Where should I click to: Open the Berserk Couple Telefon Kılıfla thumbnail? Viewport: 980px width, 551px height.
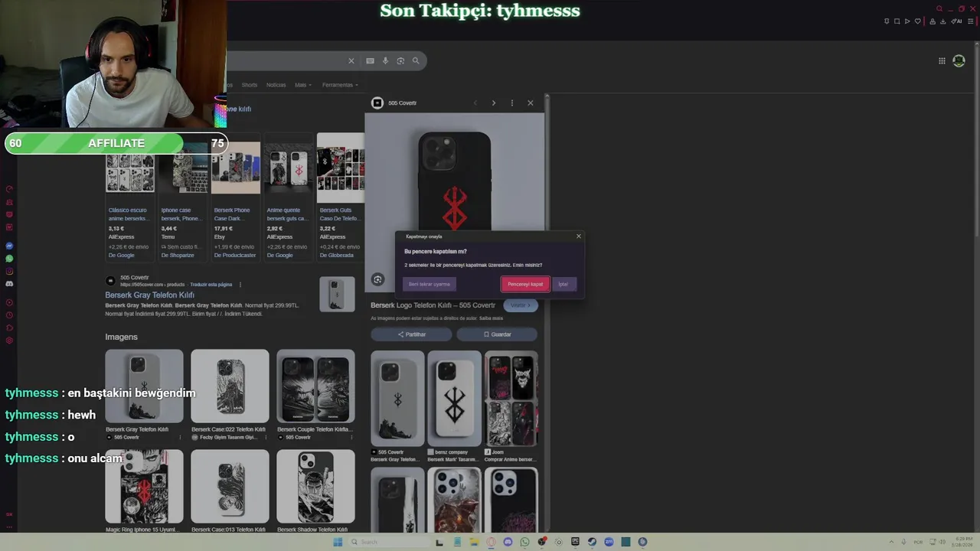[315, 386]
